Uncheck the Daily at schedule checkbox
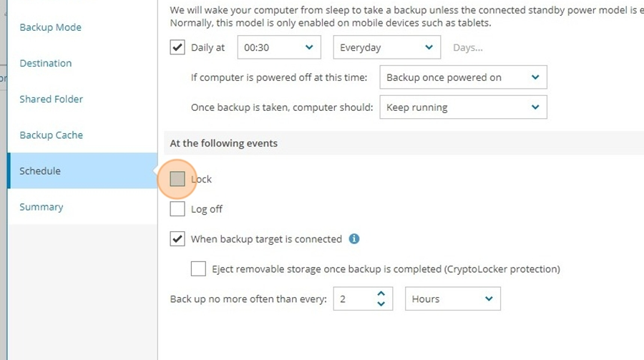 point(177,47)
